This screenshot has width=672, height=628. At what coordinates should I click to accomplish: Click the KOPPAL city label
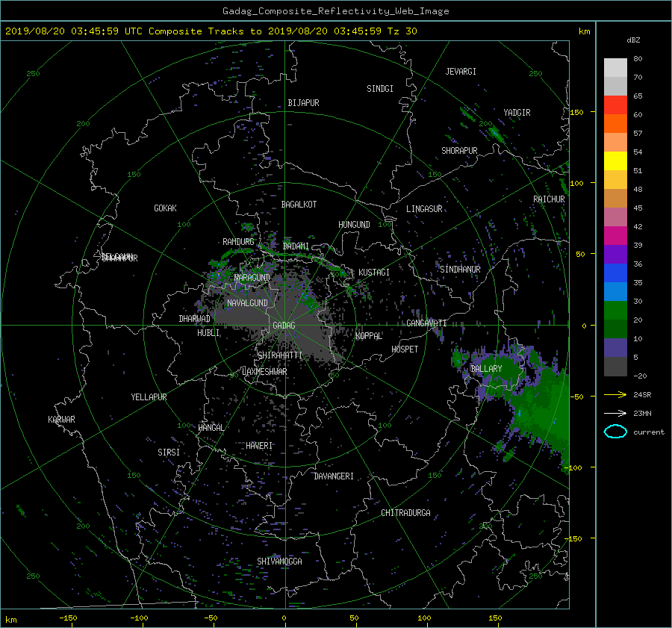pos(369,335)
